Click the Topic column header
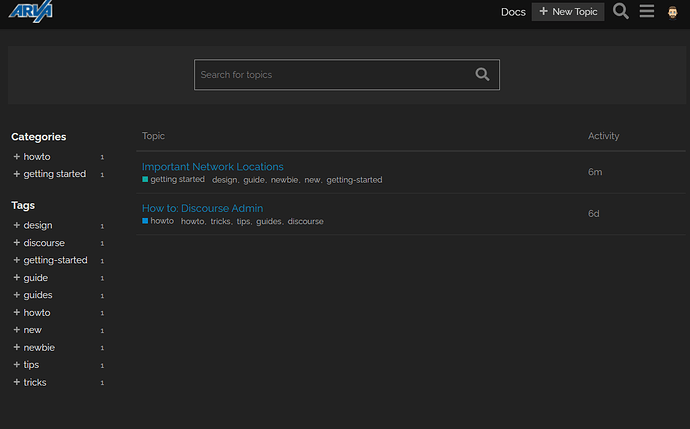690x429 pixels. pos(153,136)
